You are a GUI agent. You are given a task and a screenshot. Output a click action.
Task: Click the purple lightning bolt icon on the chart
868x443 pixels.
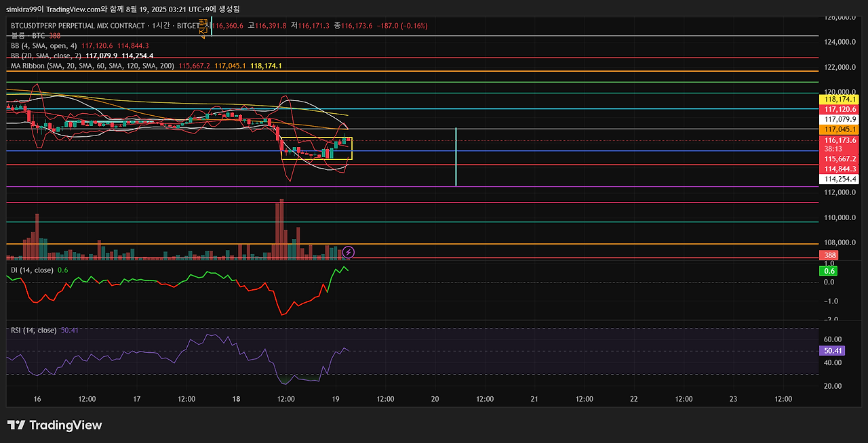pos(349,252)
